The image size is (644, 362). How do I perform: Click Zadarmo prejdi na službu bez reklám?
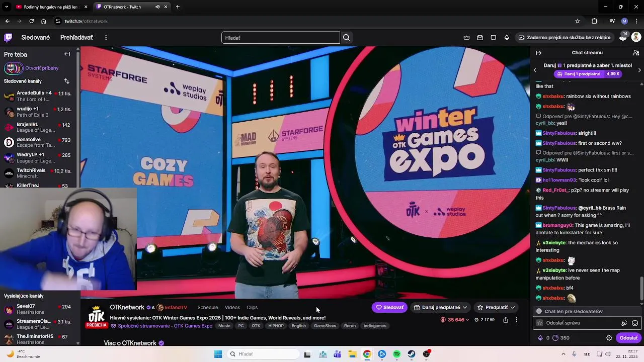tap(565, 38)
